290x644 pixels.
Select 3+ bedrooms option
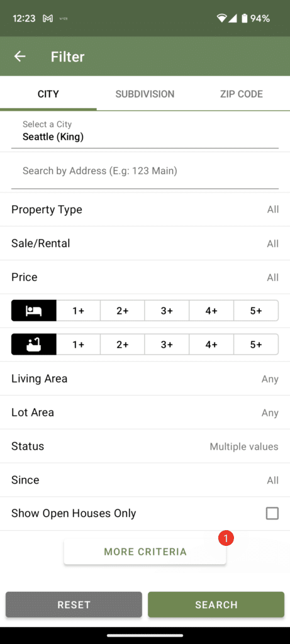[167, 311]
